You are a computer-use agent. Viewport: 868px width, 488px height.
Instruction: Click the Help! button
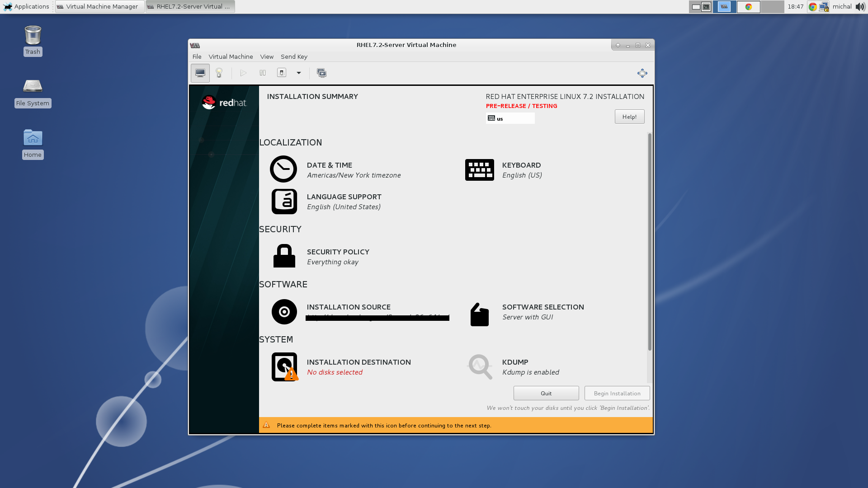click(x=629, y=117)
